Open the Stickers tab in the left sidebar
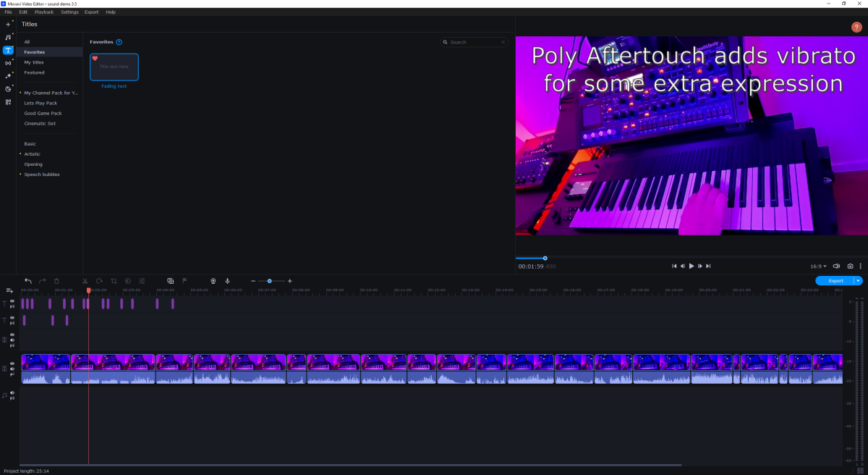This screenshot has height=475, width=868. click(8, 89)
